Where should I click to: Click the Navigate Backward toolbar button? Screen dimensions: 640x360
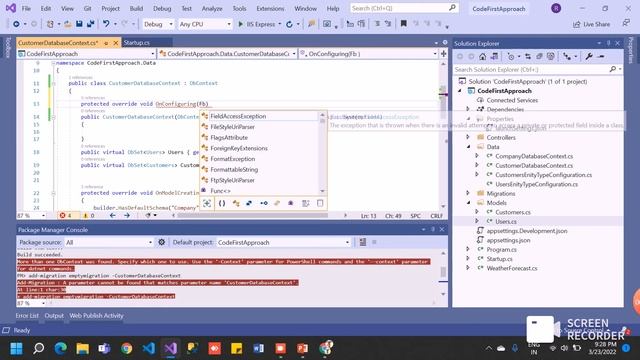tap(16, 24)
